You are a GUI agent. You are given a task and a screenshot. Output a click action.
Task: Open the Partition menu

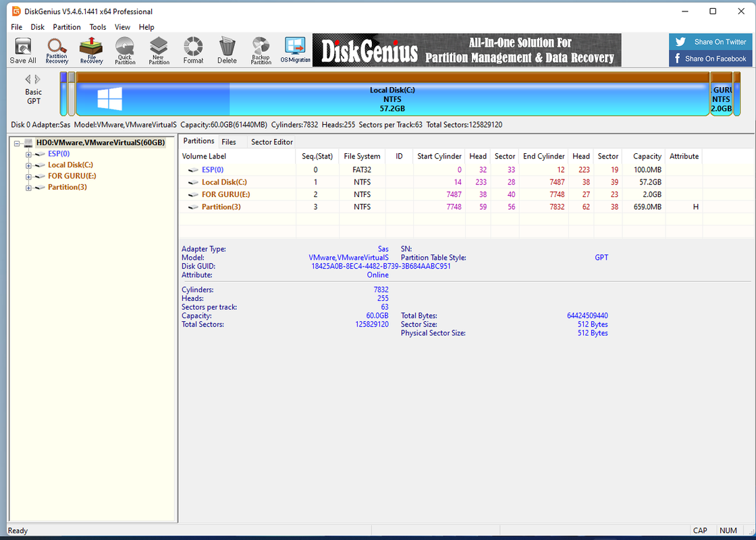point(67,27)
